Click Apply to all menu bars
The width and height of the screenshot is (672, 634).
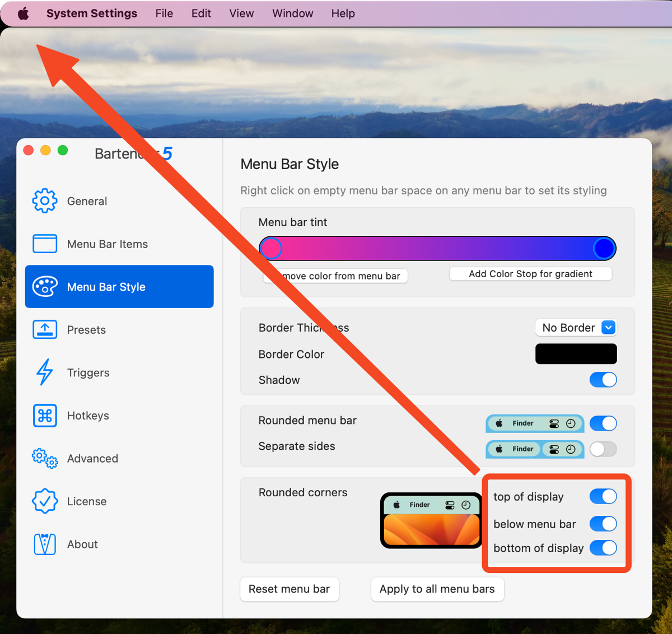(437, 589)
